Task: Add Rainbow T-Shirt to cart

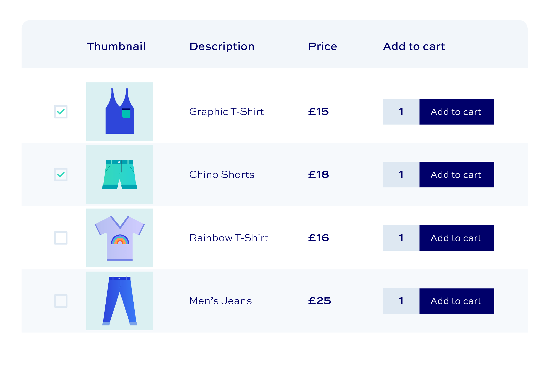Action: click(x=457, y=238)
